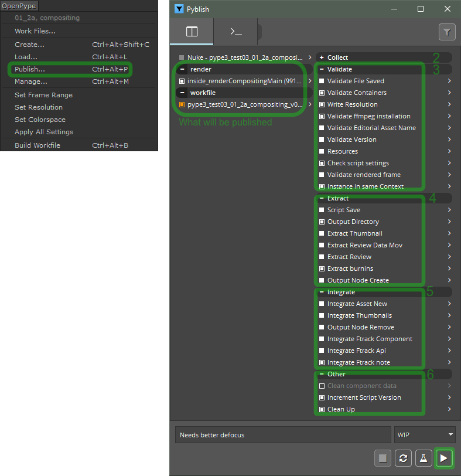Open details arrow for Instance in same Context
The width and height of the screenshot is (461, 476).
449,186
